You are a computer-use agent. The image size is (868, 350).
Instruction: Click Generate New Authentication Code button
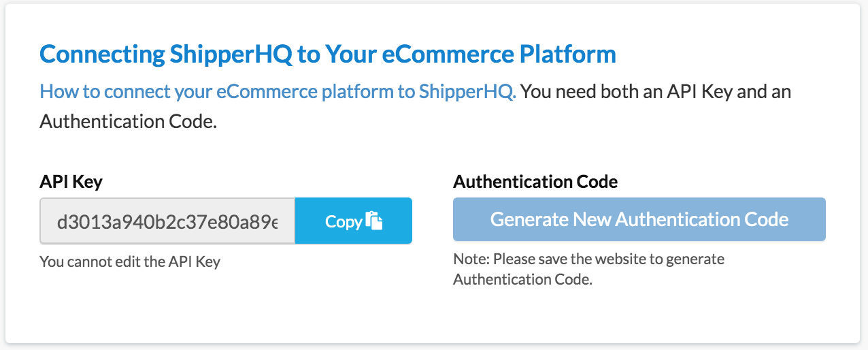coord(639,219)
